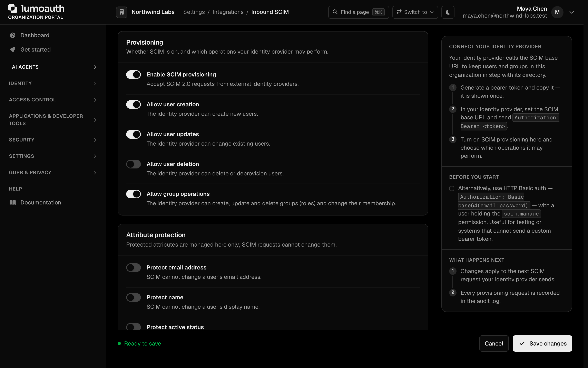Expand Applications & Developer Tools section
Screen dimensions: 588x368
click(x=52, y=120)
